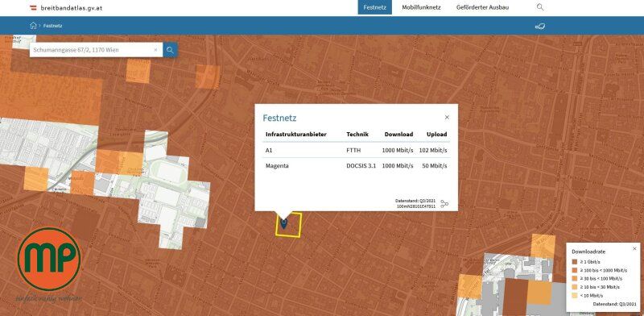
Task: Clear the Schumanngasse address with the x
Action: 155,50
